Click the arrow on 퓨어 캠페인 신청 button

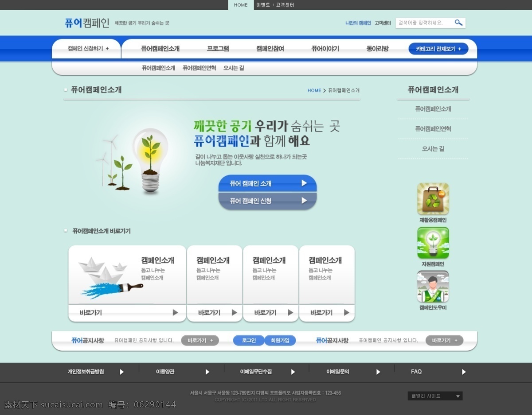304,200
